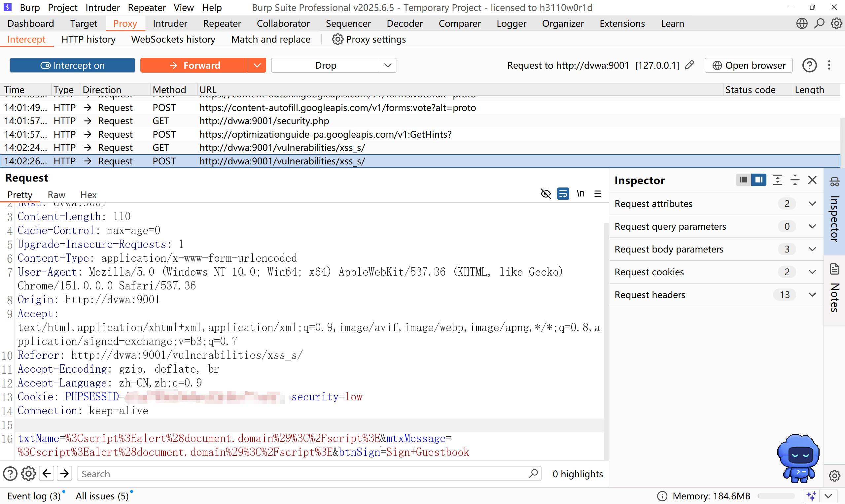This screenshot has height=504, width=845.
Task: Select the GET security.php request row
Action: coord(420,121)
